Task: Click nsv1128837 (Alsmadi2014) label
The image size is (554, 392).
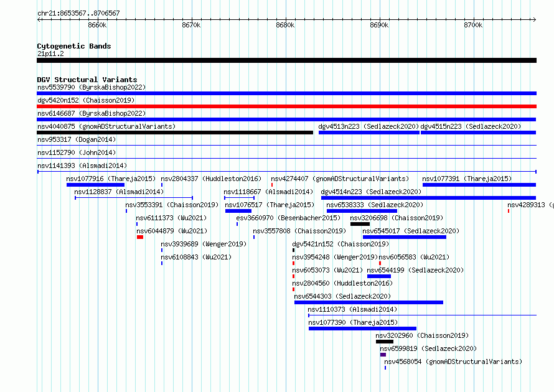Action: coord(119,192)
